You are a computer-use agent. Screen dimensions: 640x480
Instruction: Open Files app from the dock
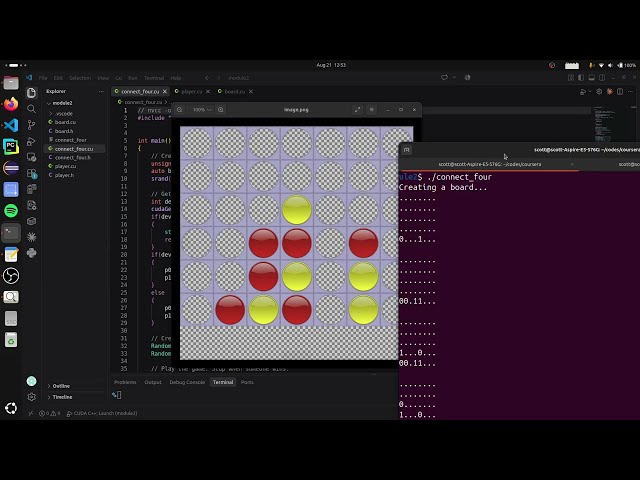11,83
